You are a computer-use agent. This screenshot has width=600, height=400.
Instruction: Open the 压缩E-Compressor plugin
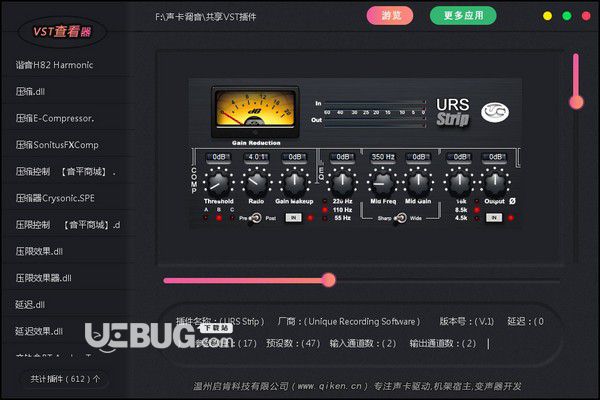pos(55,118)
